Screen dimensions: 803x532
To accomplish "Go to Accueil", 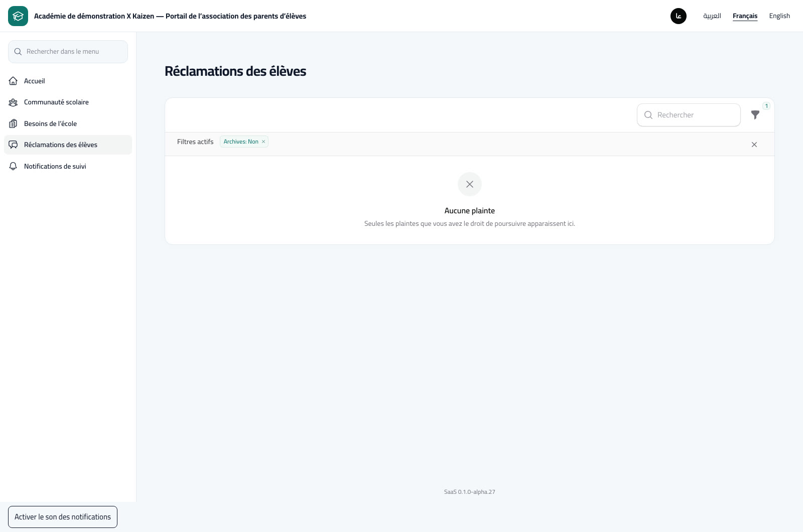I will click(68, 81).
